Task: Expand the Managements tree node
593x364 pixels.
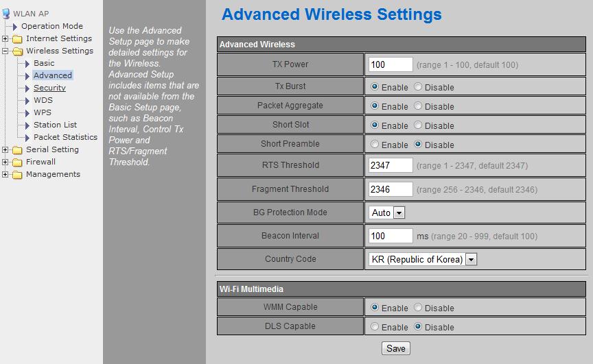Action: click(5, 174)
